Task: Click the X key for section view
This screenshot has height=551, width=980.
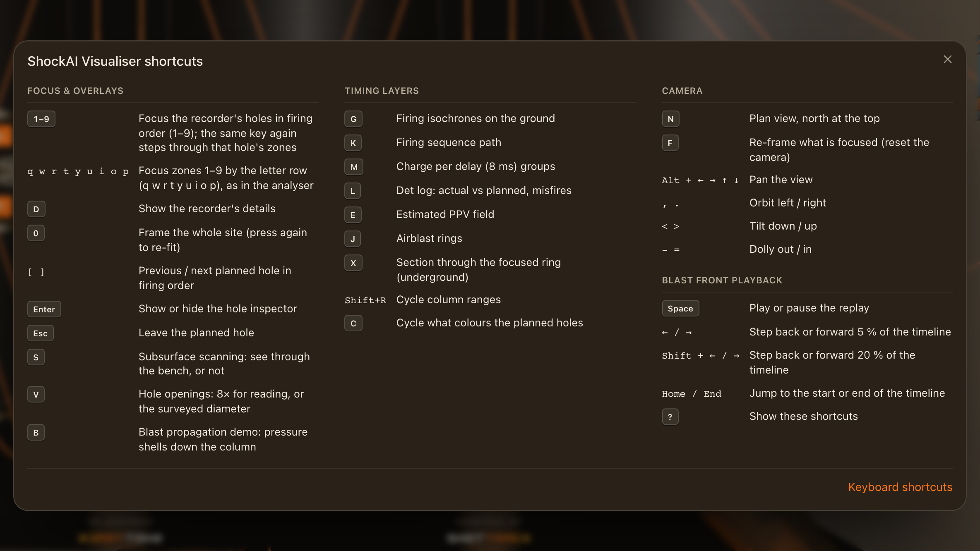Action: 353,263
